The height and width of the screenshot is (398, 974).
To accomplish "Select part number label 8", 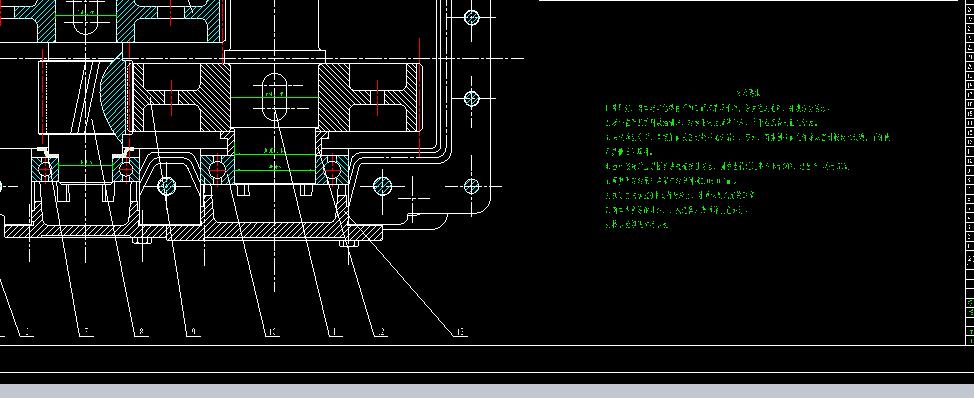I will point(142,332).
